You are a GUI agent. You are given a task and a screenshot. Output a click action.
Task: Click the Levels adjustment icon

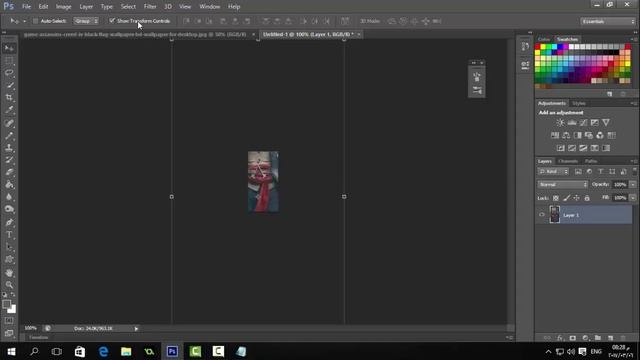572,122
